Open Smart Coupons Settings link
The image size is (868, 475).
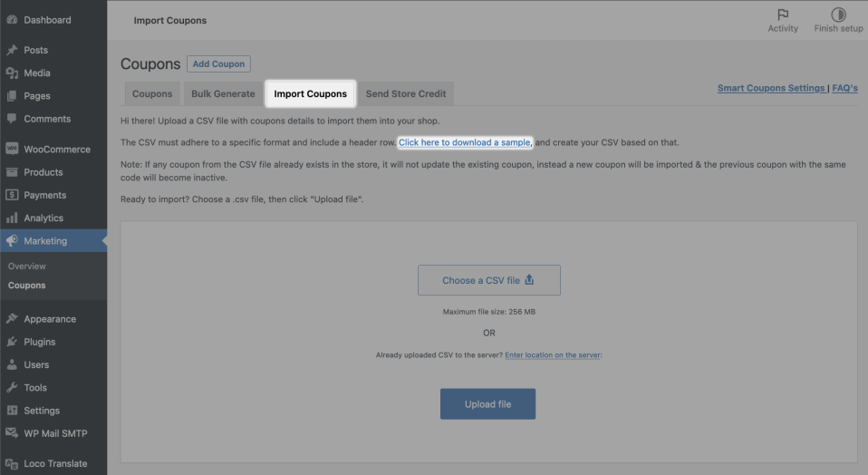(x=770, y=88)
